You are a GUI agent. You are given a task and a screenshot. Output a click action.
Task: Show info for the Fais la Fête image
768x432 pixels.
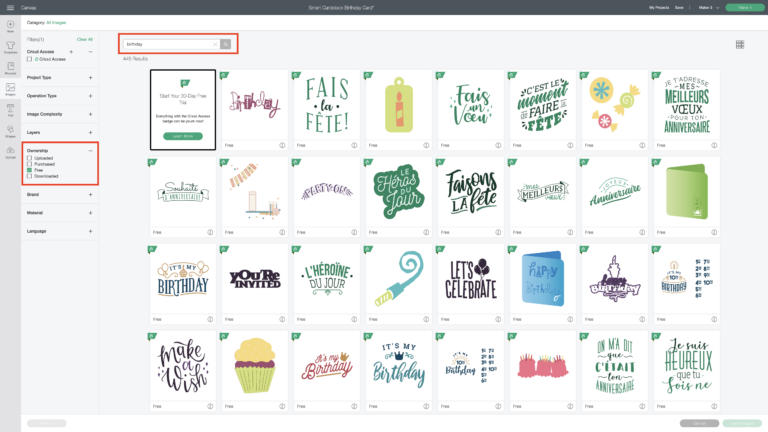(355, 145)
